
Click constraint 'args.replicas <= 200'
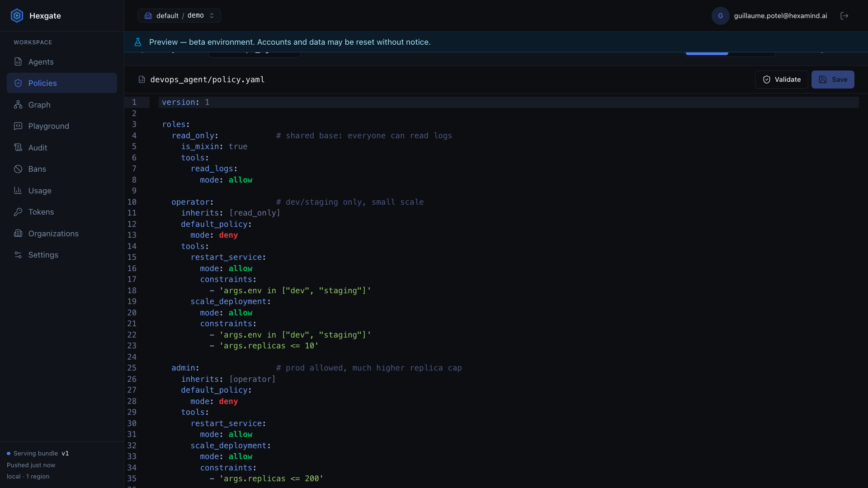[x=271, y=479]
